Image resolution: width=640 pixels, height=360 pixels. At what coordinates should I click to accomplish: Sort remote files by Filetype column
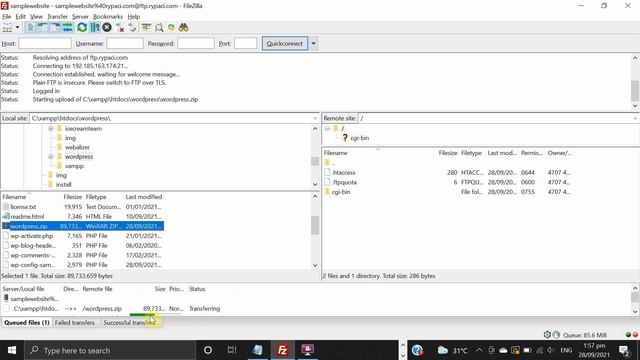coord(471,153)
